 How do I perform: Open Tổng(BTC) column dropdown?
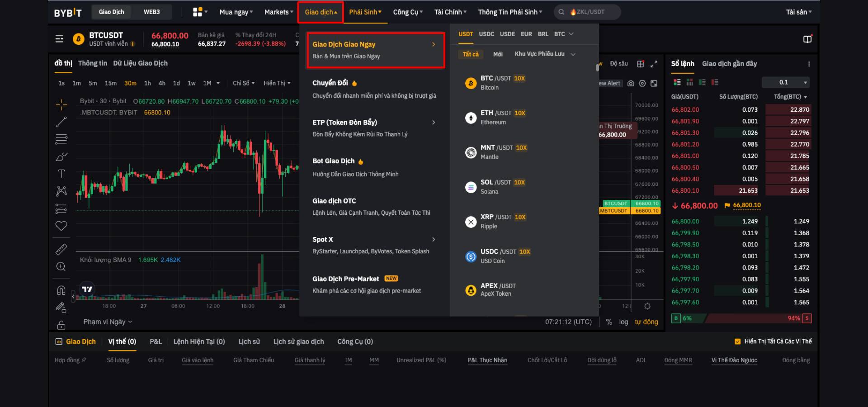tap(790, 97)
